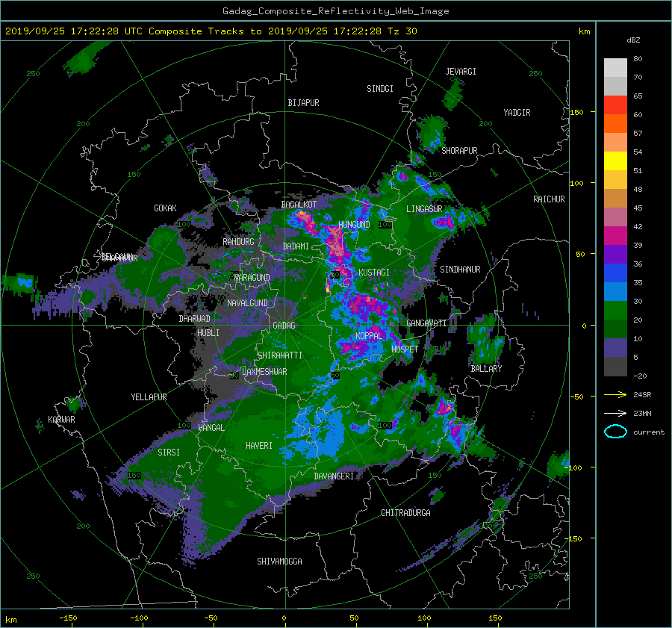This screenshot has width=672, height=628.
Task: Select the HOSPET label
Action: click(405, 349)
